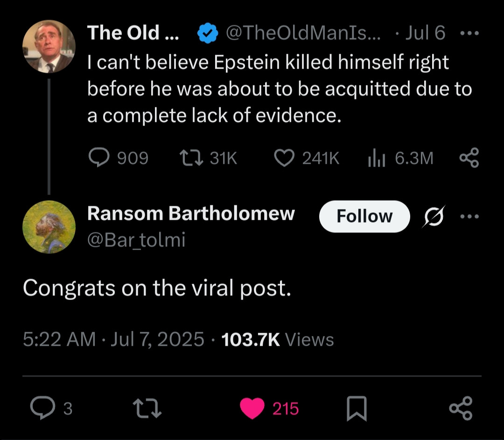504x440 pixels.
Task: Follow Ransom Bartholomew
Action: (364, 217)
